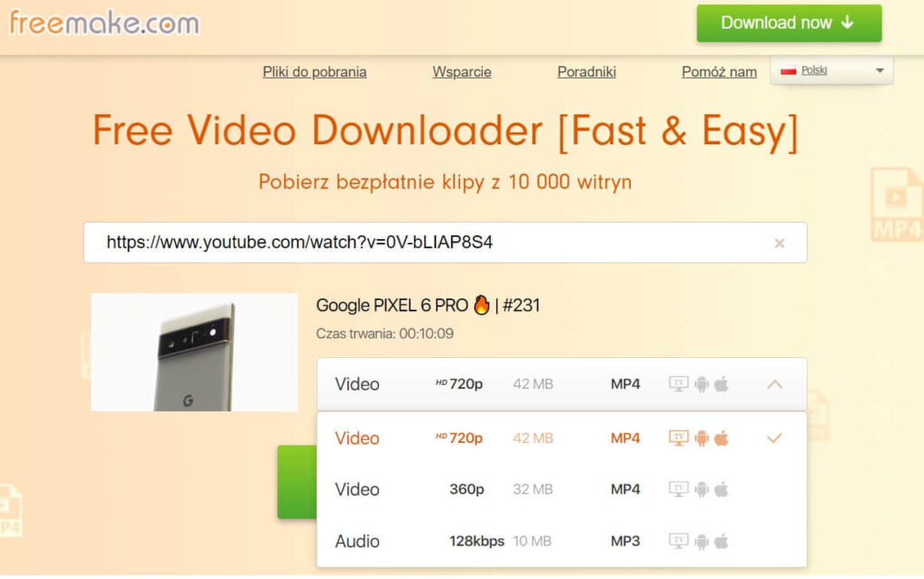Click Apple icon in Audio row

coord(721,541)
